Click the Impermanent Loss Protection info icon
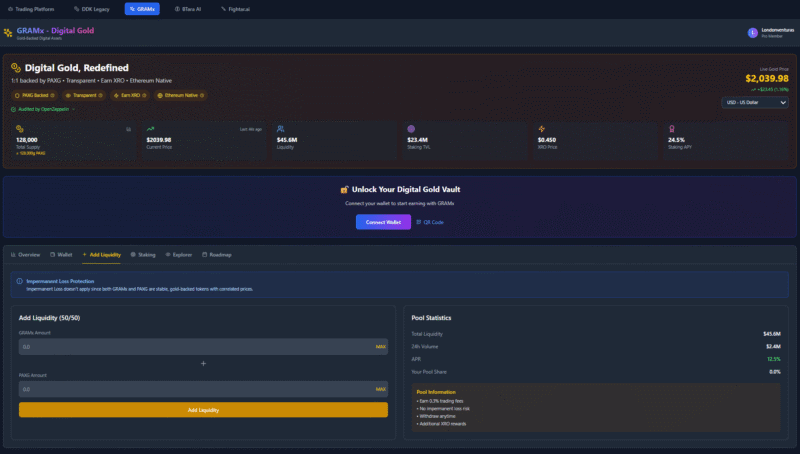Image resolution: width=800 pixels, height=454 pixels. [x=20, y=281]
